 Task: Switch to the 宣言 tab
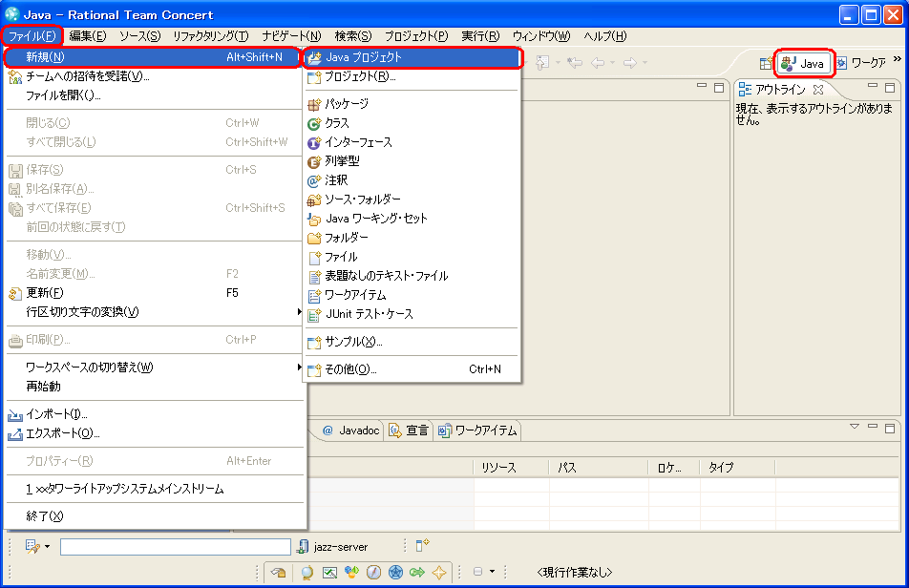click(409, 430)
